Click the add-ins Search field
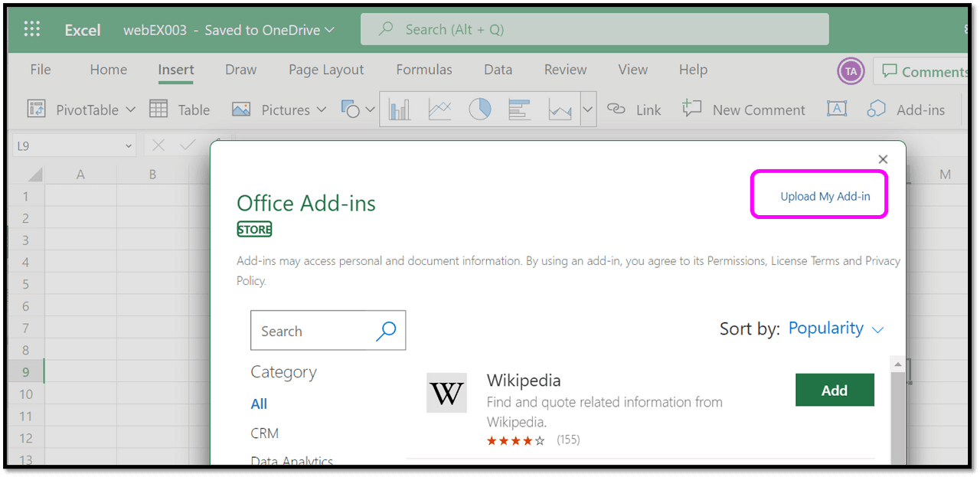980x477 pixels. tap(328, 331)
